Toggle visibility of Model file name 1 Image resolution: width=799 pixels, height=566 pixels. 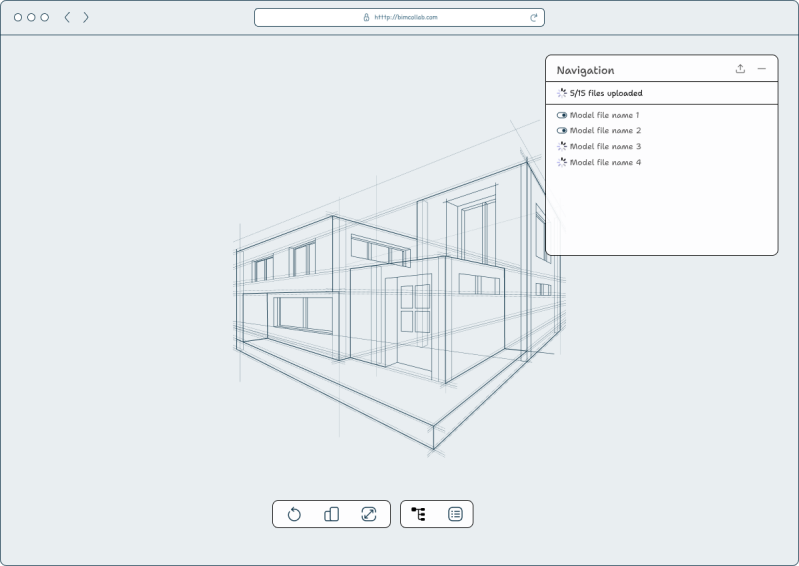[x=562, y=115]
